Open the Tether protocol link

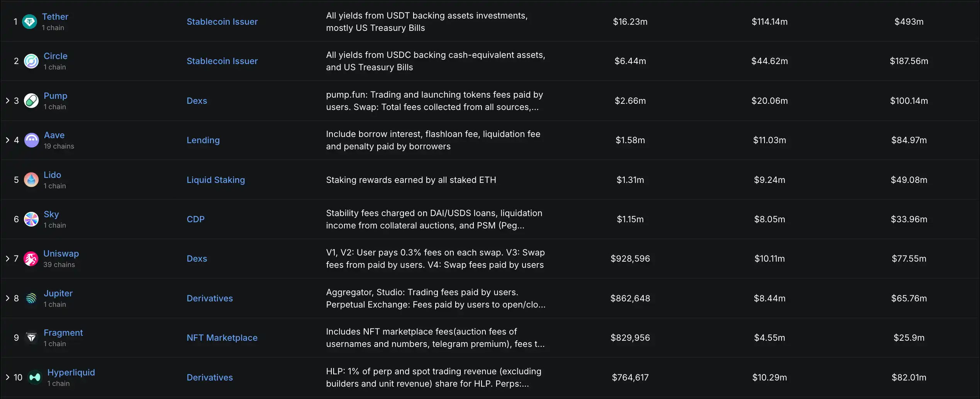click(55, 17)
